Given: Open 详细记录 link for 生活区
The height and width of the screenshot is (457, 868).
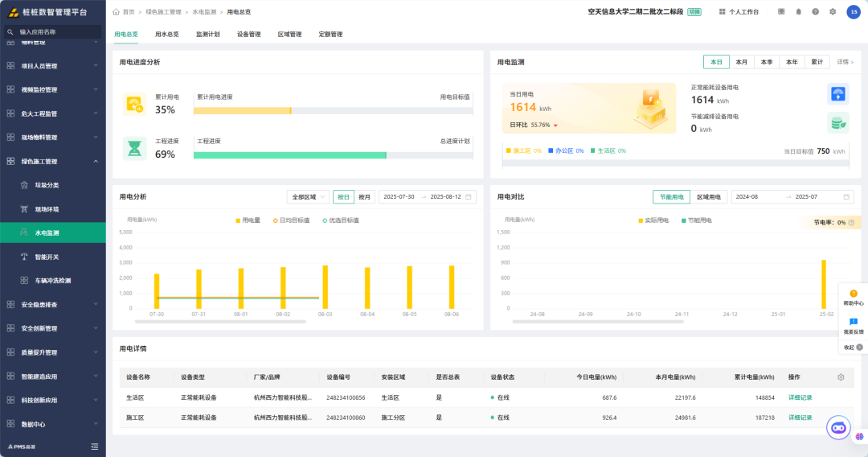Looking at the screenshot, I should tap(800, 397).
